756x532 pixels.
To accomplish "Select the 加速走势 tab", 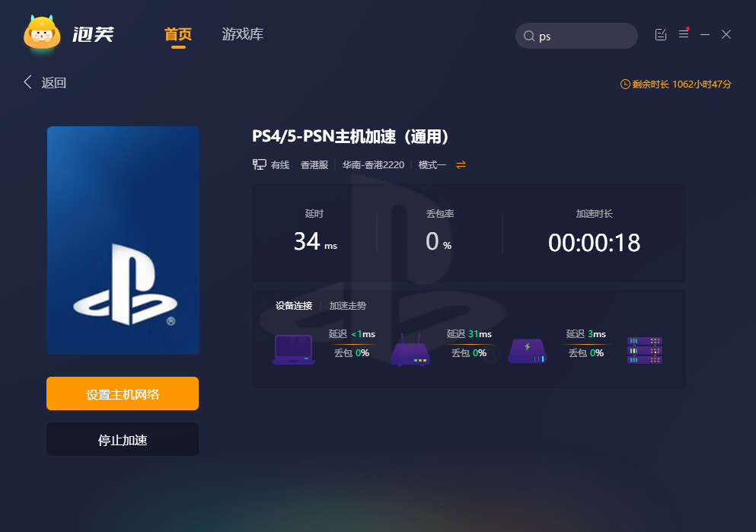I will [x=348, y=305].
